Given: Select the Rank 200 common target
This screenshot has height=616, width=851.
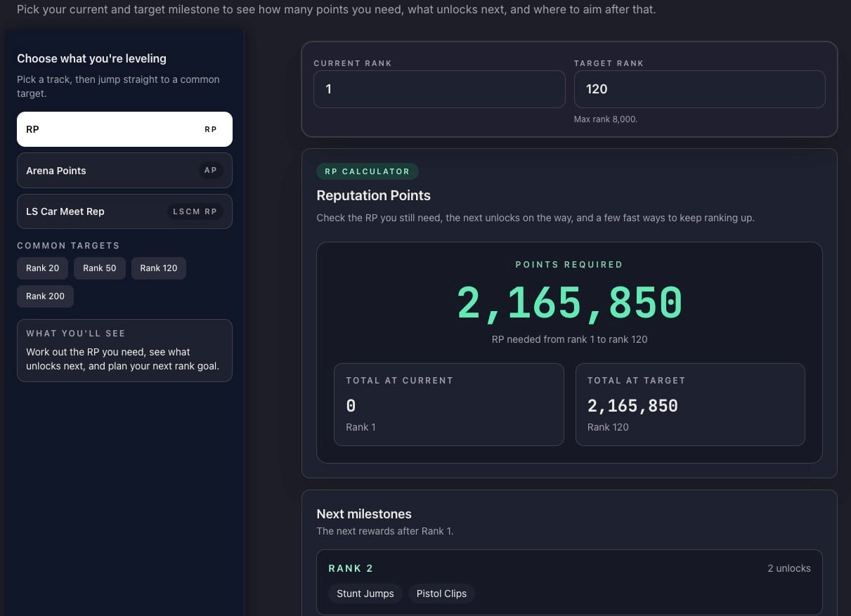Looking at the screenshot, I should [45, 296].
